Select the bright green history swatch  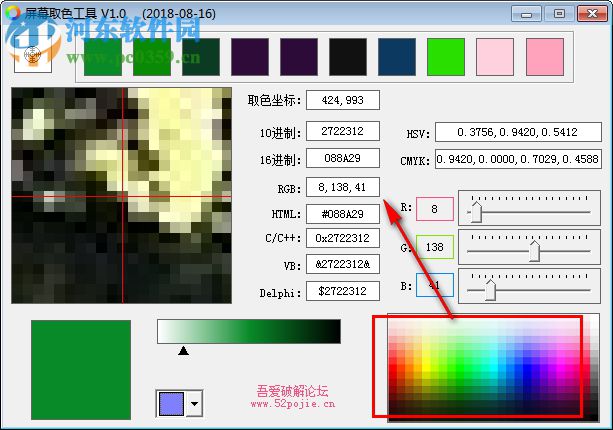pyautogui.click(x=446, y=57)
